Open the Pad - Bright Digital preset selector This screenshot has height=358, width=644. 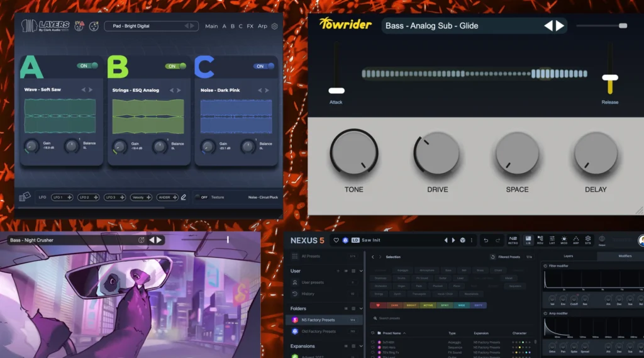(151, 26)
